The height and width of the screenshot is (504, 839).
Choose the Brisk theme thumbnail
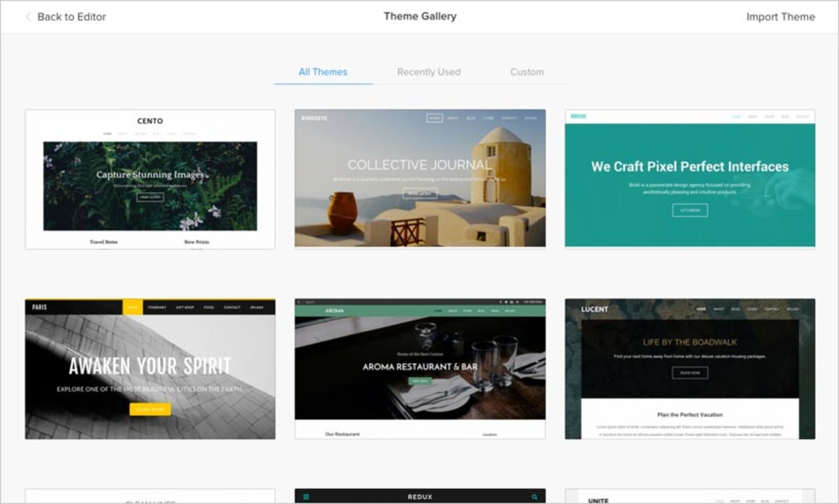(x=690, y=178)
